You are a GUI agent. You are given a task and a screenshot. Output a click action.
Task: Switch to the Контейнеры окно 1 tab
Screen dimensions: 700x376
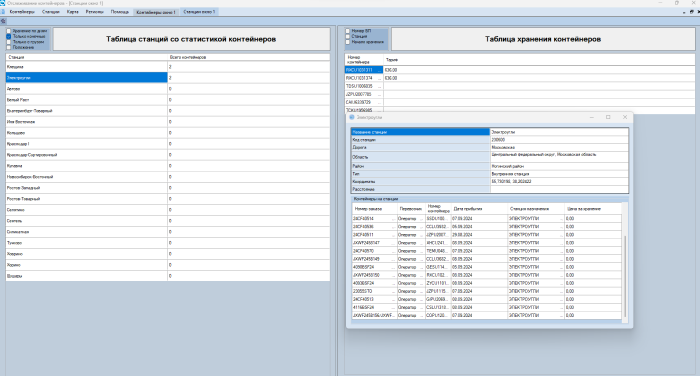point(156,12)
